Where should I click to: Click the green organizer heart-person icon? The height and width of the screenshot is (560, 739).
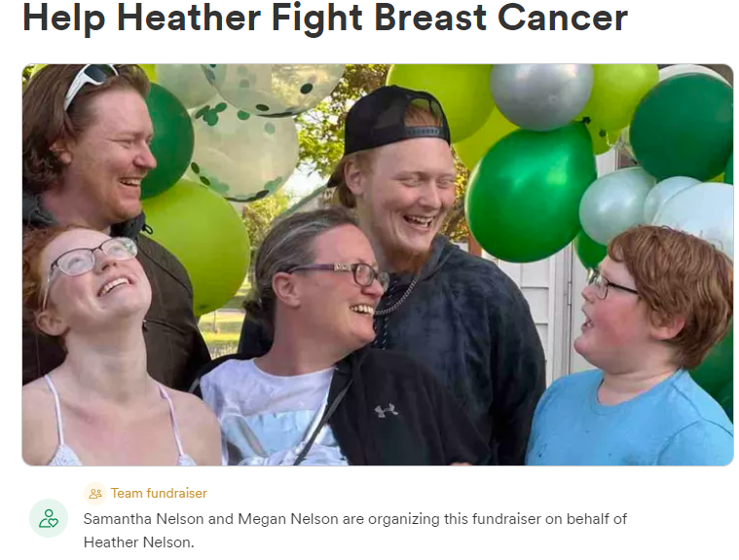click(x=49, y=518)
